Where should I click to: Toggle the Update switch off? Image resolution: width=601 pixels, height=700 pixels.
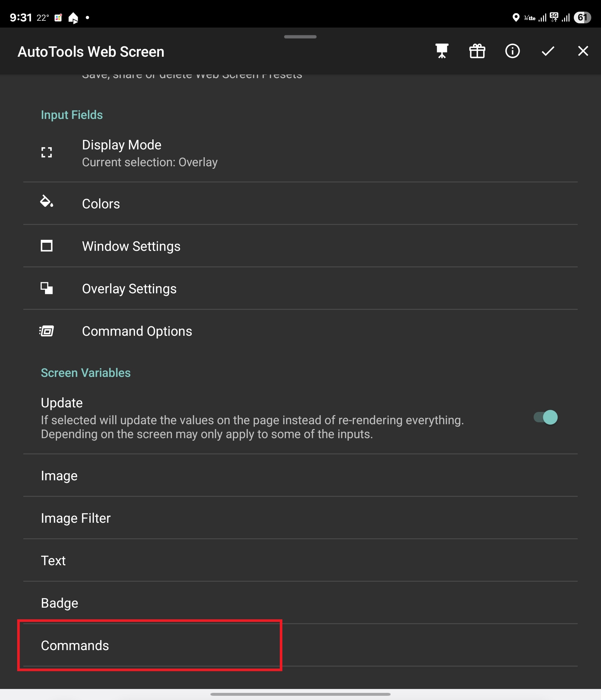point(545,417)
